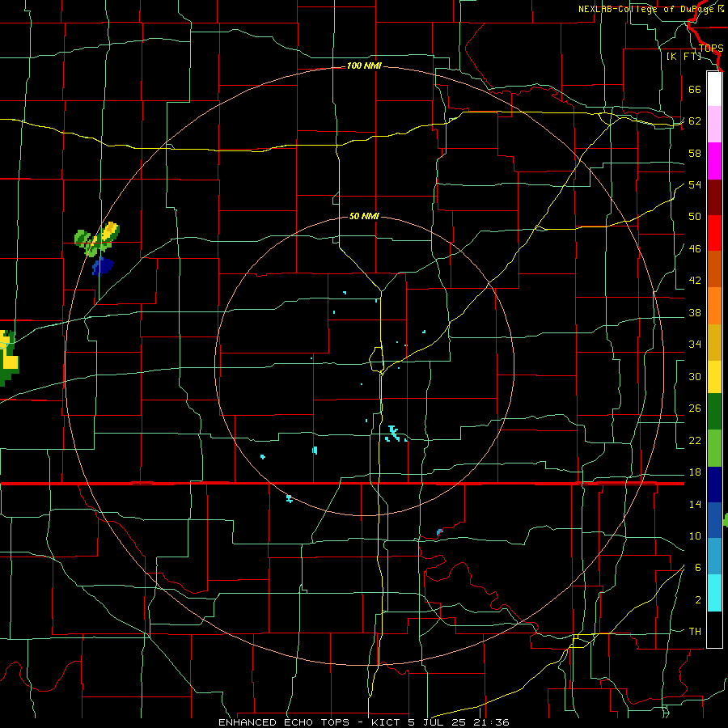Click the light pink legend swatch
Screen dimensions: 728x728
click(x=714, y=125)
